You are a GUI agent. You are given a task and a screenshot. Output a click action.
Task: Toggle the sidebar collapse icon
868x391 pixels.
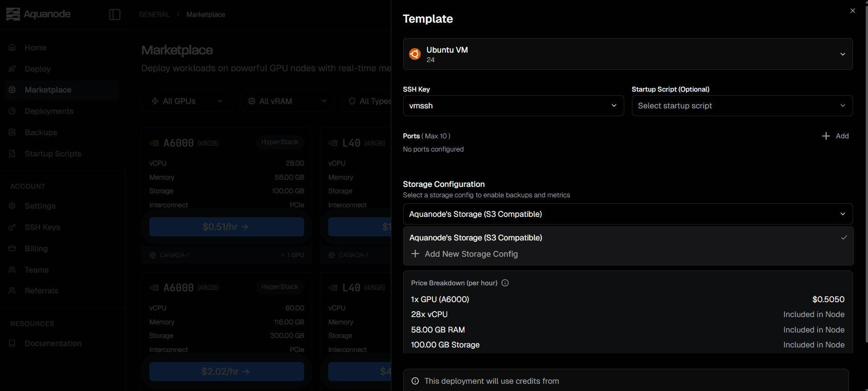pyautogui.click(x=115, y=15)
